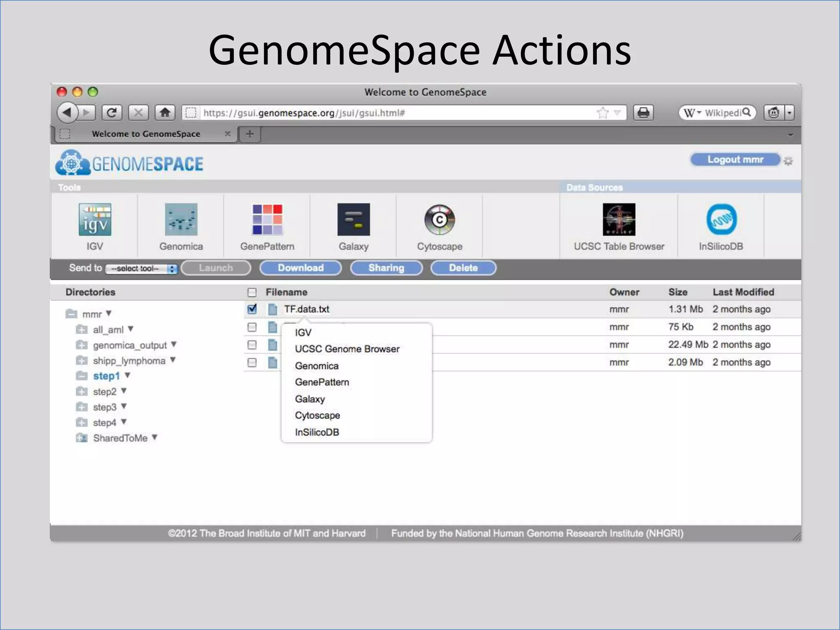
Task: Go back in browser history
Action: [67, 112]
